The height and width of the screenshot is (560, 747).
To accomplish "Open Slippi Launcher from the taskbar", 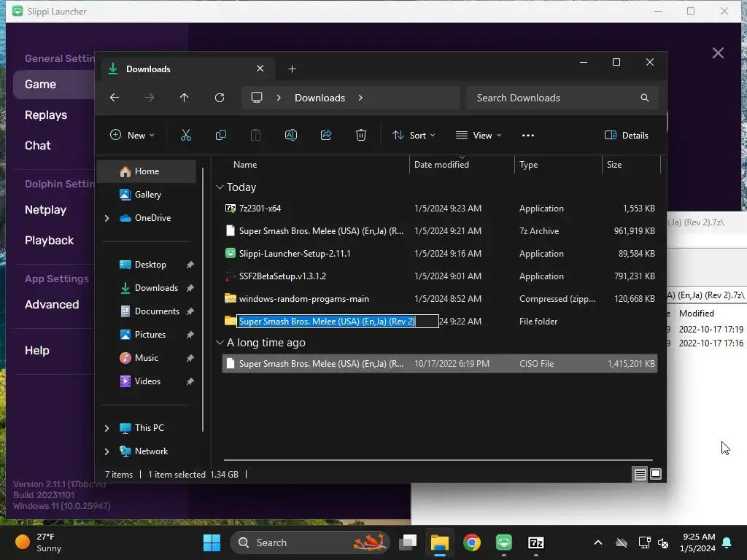I will coord(504,542).
